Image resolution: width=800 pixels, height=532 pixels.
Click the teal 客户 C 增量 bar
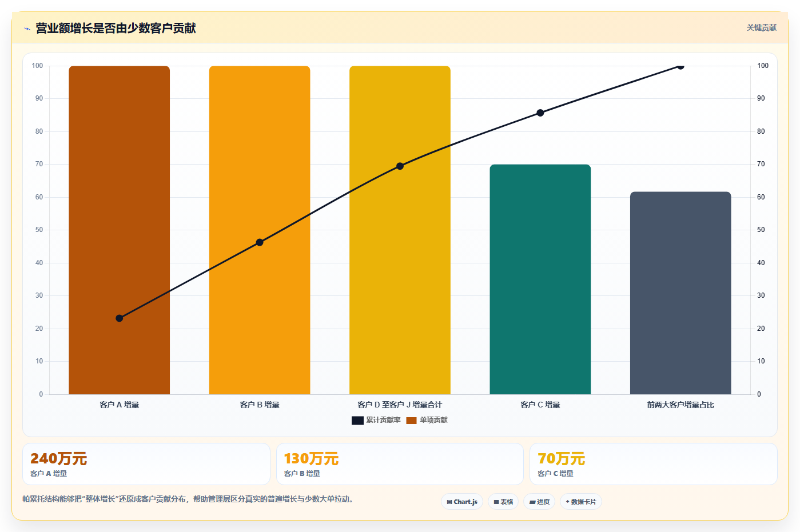coord(540,279)
